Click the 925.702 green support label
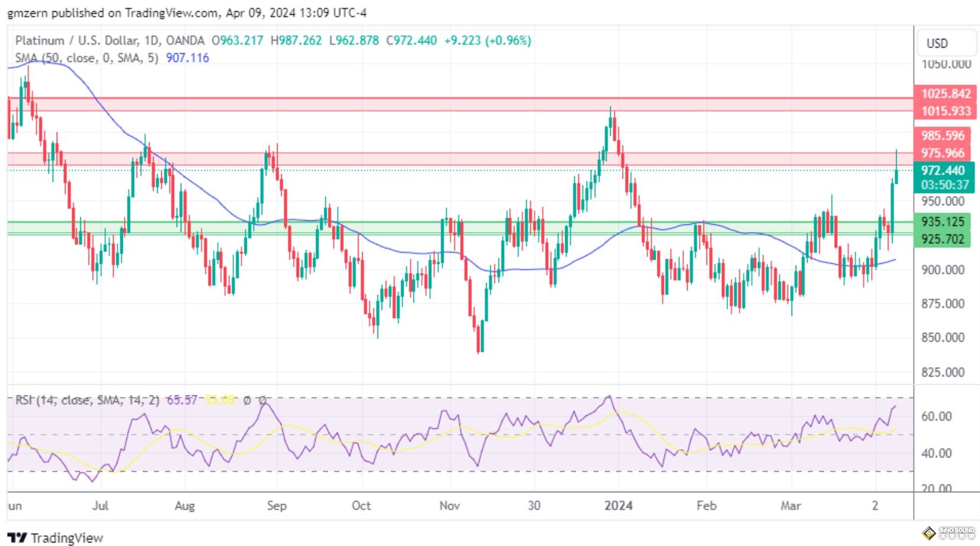The image size is (980, 546). [x=942, y=239]
